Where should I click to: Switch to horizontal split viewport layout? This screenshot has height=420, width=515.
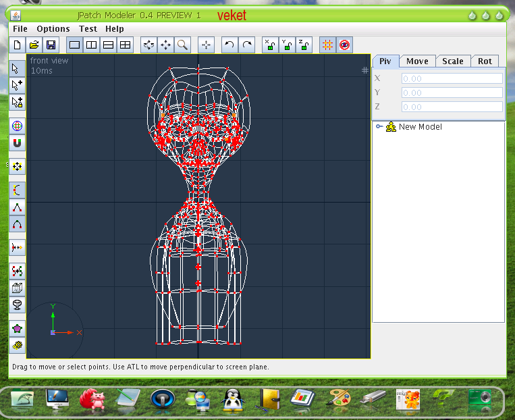tap(109, 45)
